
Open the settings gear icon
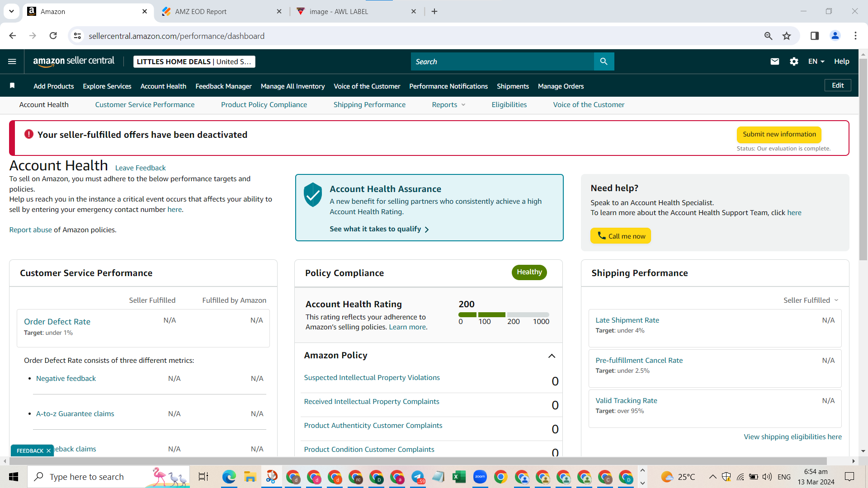794,61
